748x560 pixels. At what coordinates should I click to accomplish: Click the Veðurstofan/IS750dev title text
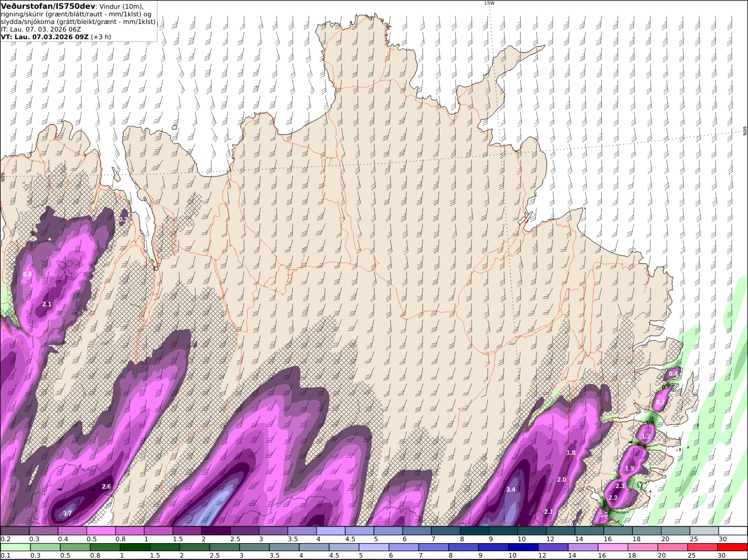pos(47,6)
